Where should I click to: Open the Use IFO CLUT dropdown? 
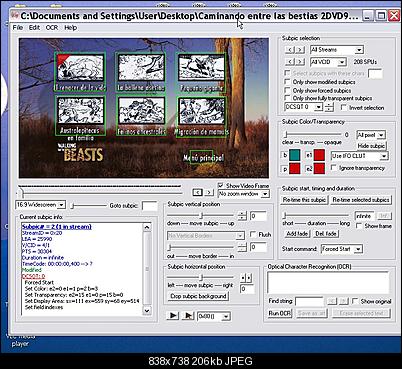(360, 156)
